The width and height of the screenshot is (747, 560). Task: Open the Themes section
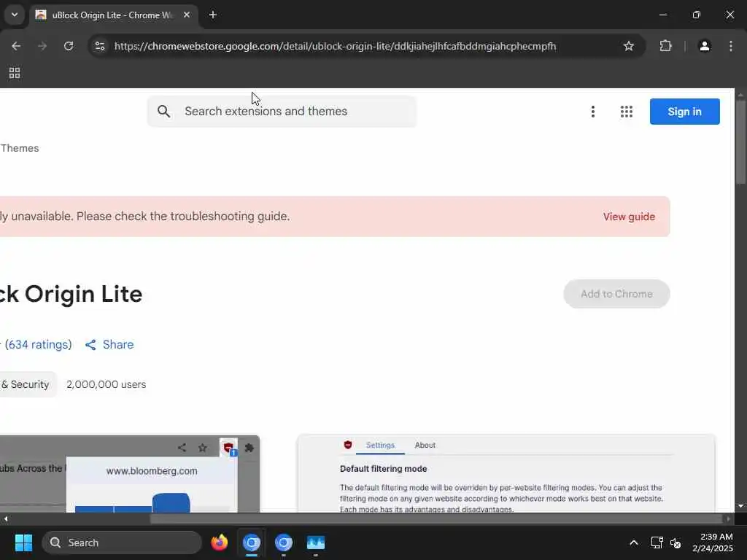(20, 148)
